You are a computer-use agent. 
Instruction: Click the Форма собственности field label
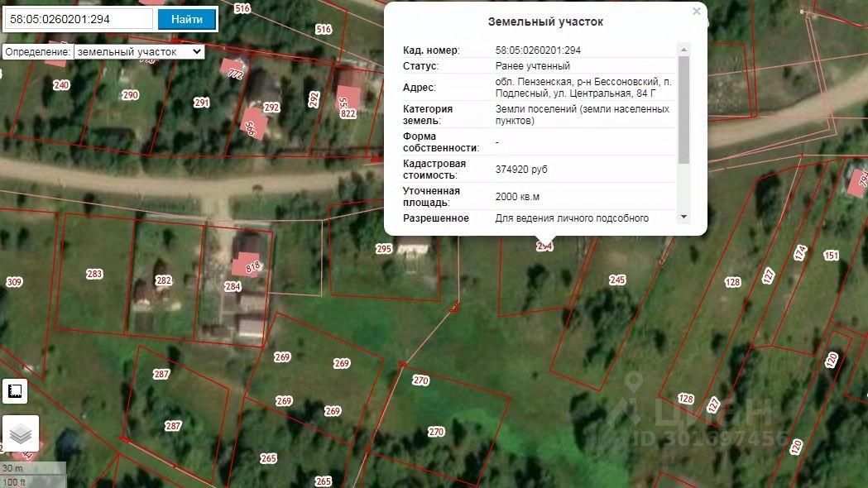point(441,142)
